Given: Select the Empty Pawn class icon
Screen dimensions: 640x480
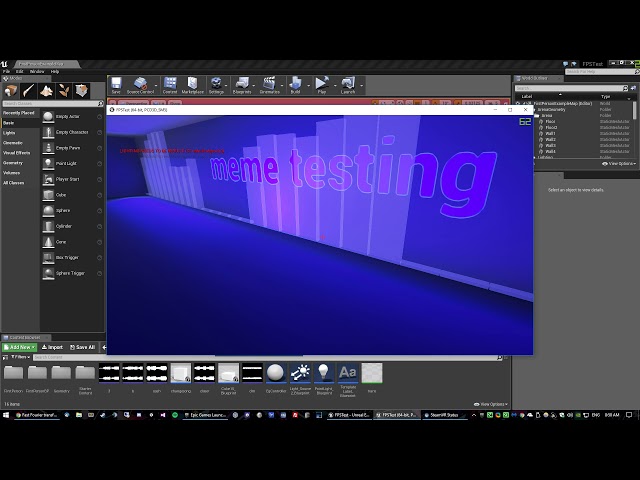Looking at the screenshot, I should click(48, 148).
